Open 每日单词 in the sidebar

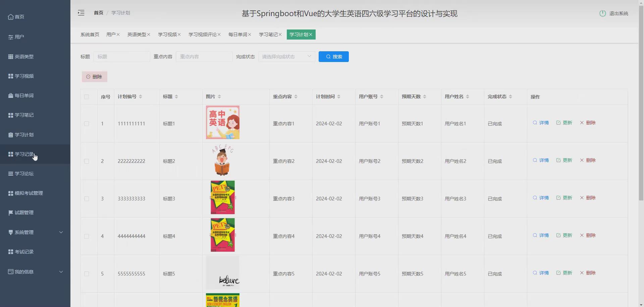tap(35, 96)
